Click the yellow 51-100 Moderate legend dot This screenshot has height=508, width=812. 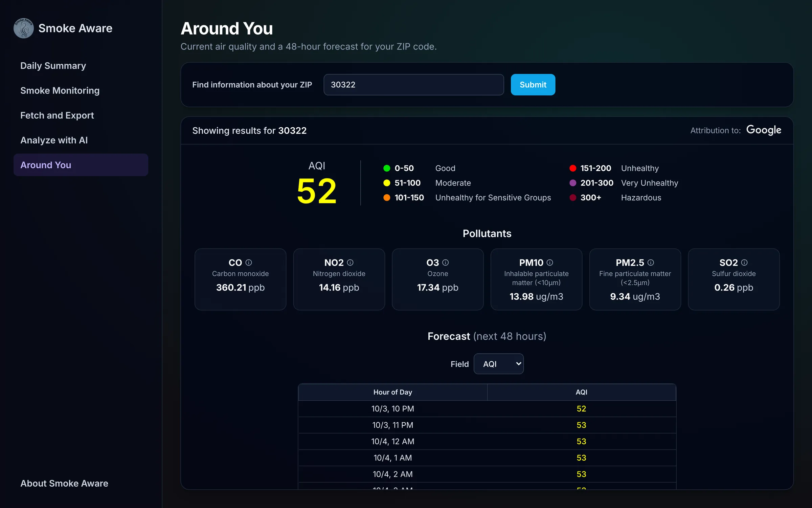[387, 183]
